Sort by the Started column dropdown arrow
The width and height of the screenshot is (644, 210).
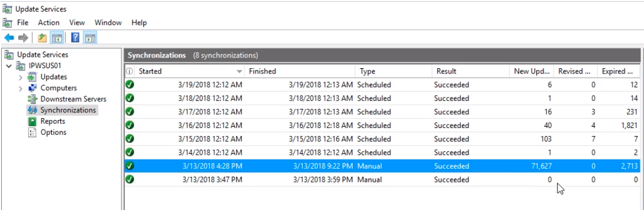[239, 72]
